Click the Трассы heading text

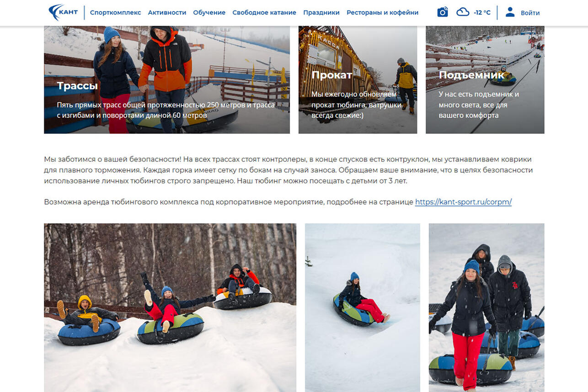pos(77,85)
